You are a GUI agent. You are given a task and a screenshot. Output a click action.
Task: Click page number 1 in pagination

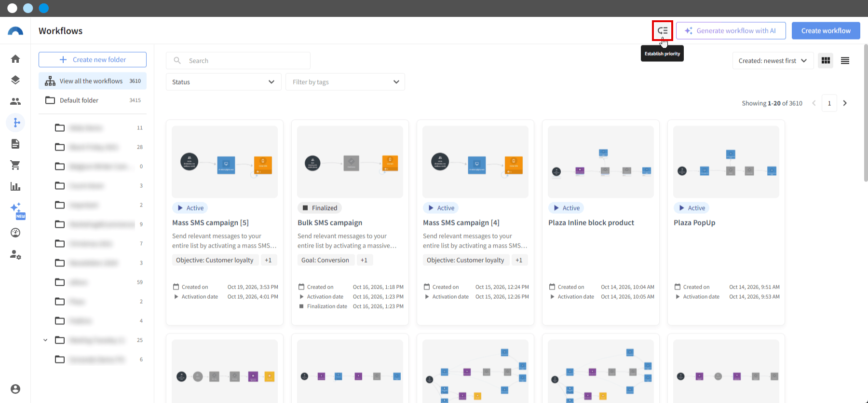829,103
